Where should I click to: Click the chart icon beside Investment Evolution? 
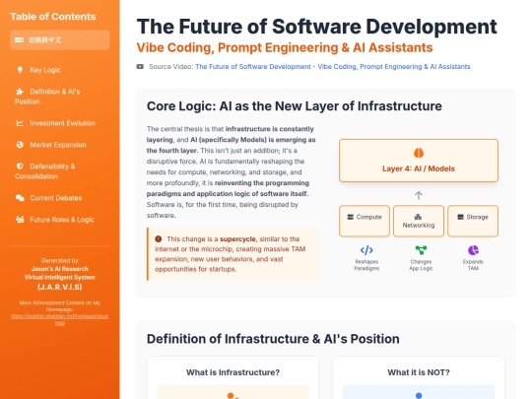point(20,123)
